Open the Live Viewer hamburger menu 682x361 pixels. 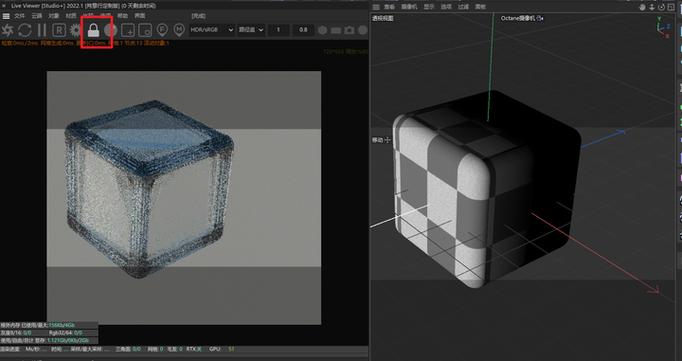6,16
